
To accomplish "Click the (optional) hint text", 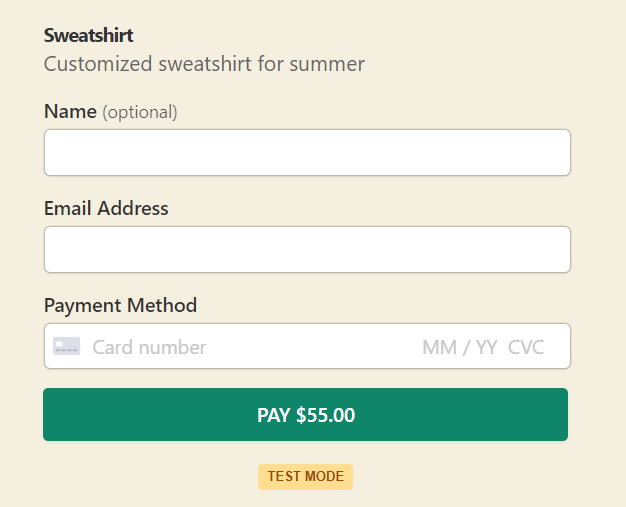I will (x=140, y=112).
